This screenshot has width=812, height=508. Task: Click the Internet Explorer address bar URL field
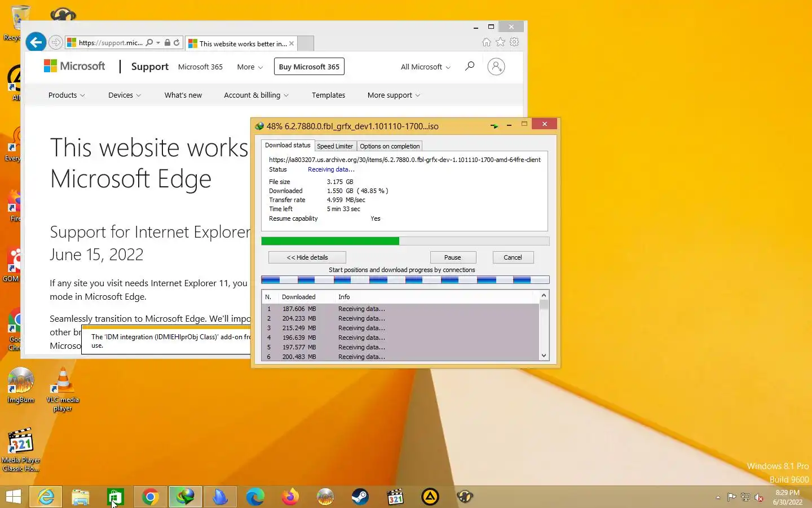[x=111, y=42]
